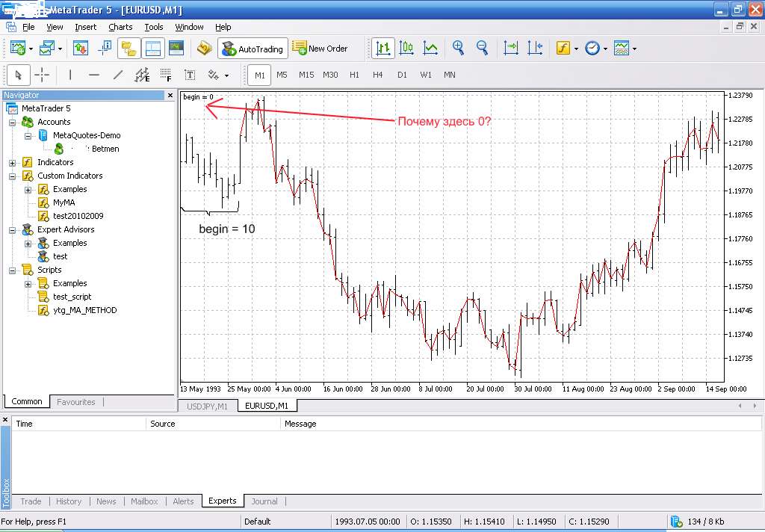
Task: Switch chart to Candlesticks mode
Action: point(406,49)
